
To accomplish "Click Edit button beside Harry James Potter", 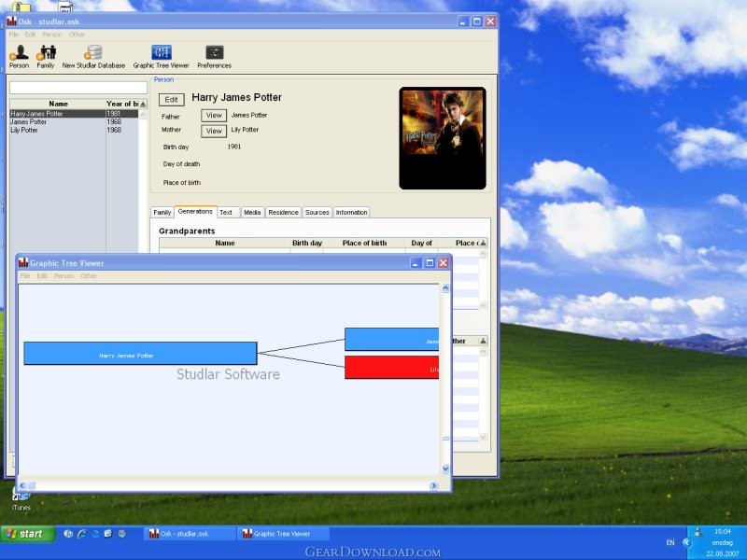I will pos(171,99).
